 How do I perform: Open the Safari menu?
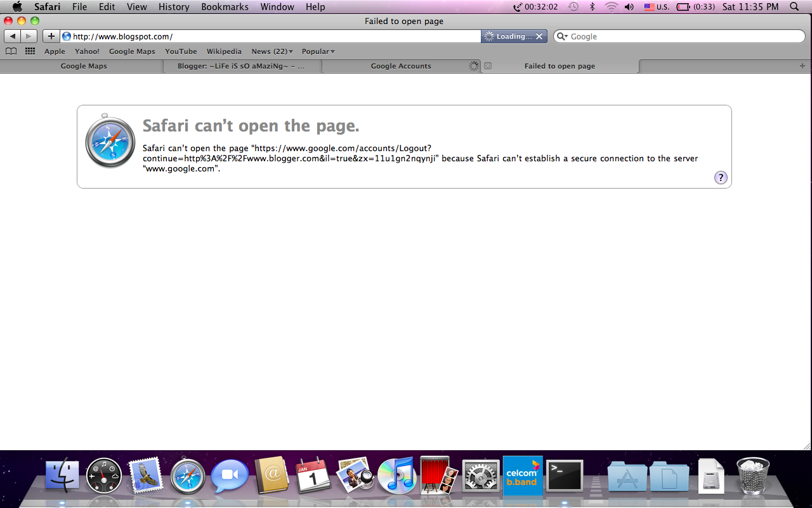click(x=48, y=7)
